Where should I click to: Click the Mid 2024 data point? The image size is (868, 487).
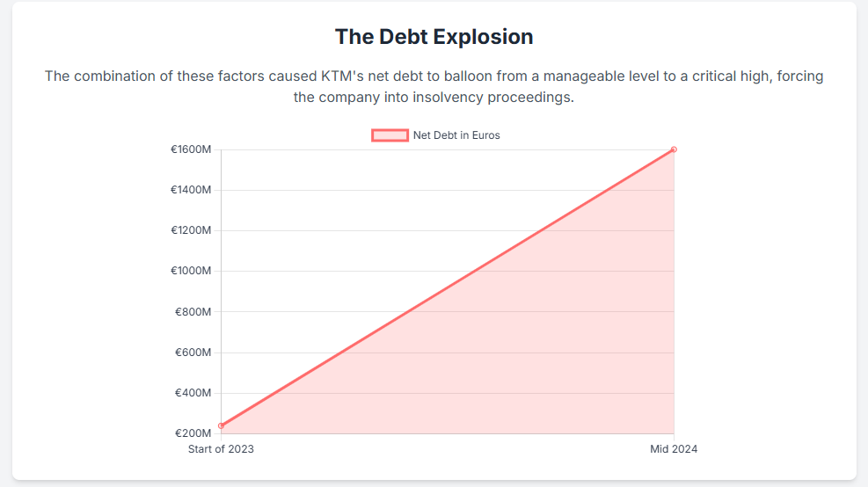pyautogui.click(x=674, y=149)
